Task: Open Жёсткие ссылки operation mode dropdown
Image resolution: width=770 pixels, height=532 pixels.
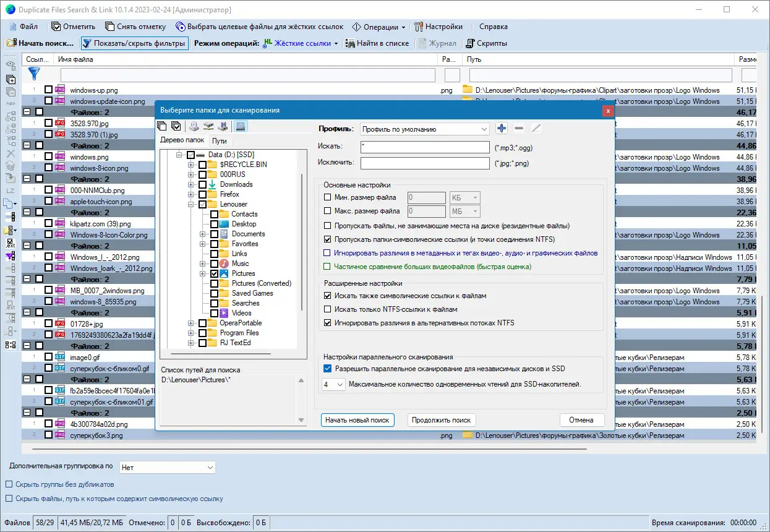Action: [x=301, y=43]
